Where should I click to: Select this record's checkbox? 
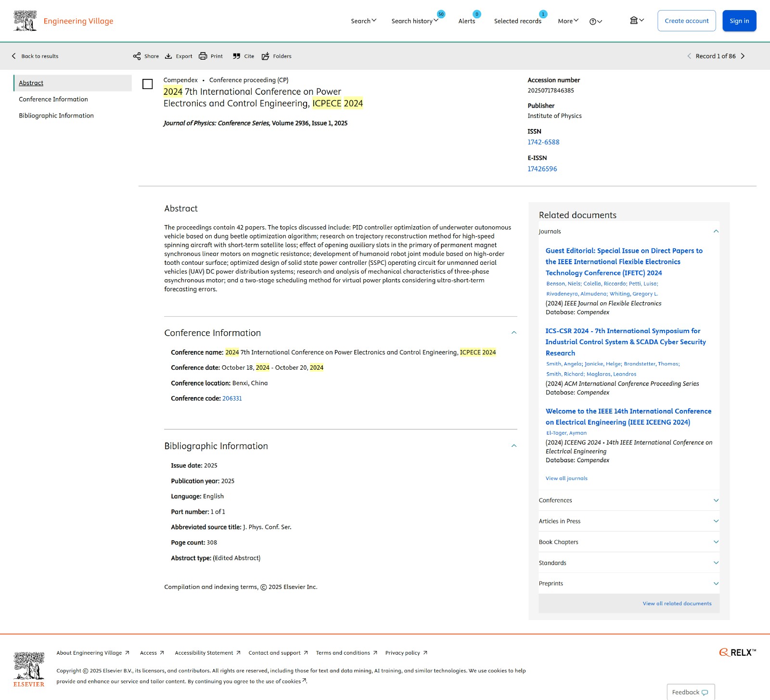coord(148,84)
